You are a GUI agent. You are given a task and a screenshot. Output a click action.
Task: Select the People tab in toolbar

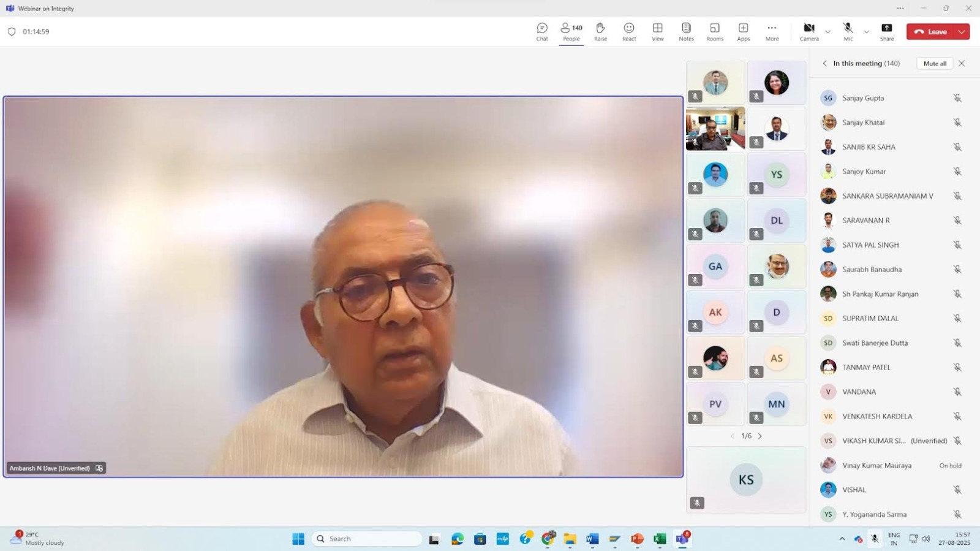click(x=571, y=32)
